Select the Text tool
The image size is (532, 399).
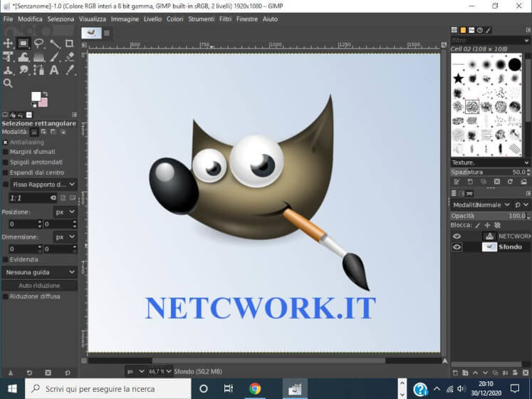[x=54, y=71]
